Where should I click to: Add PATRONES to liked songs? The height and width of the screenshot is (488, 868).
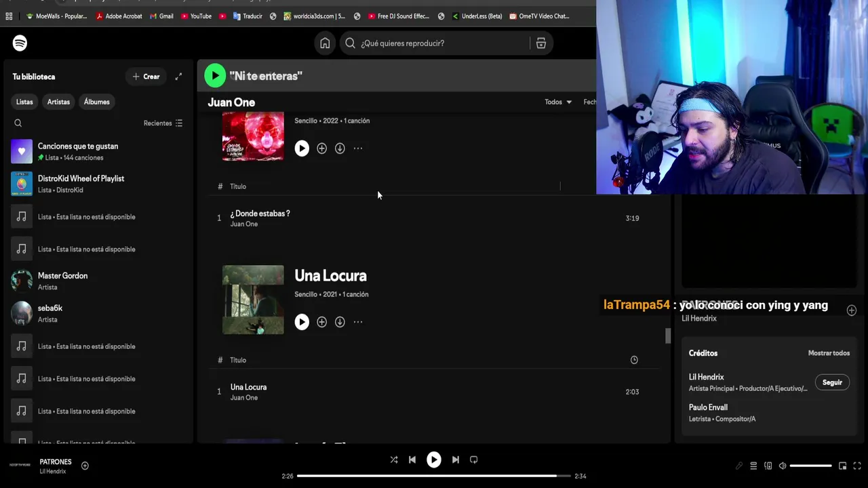click(x=85, y=466)
